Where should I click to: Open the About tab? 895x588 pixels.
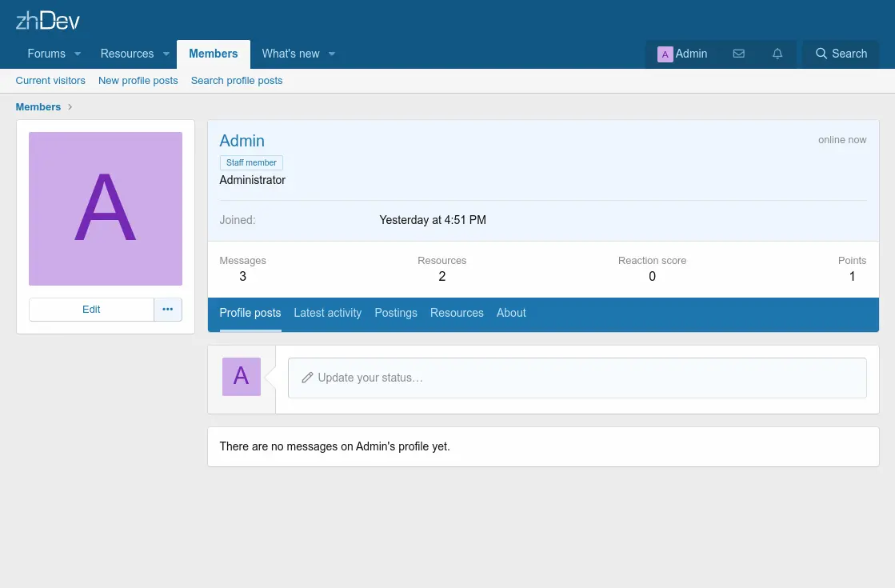511,313
